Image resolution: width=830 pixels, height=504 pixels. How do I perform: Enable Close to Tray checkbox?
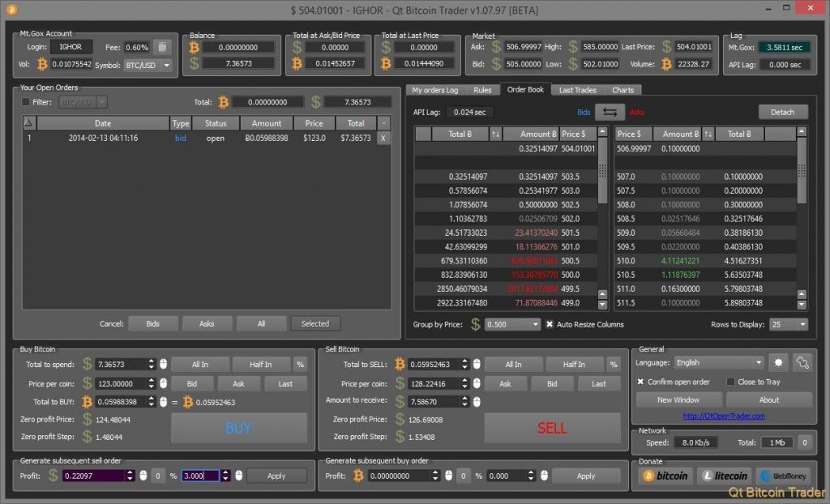(730, 382)
